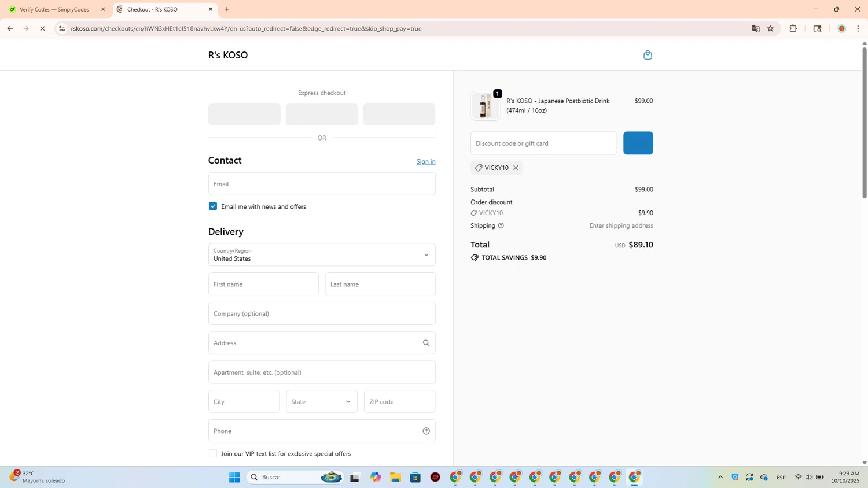Open the Wi-Fi network tray icon

[799, 477]
